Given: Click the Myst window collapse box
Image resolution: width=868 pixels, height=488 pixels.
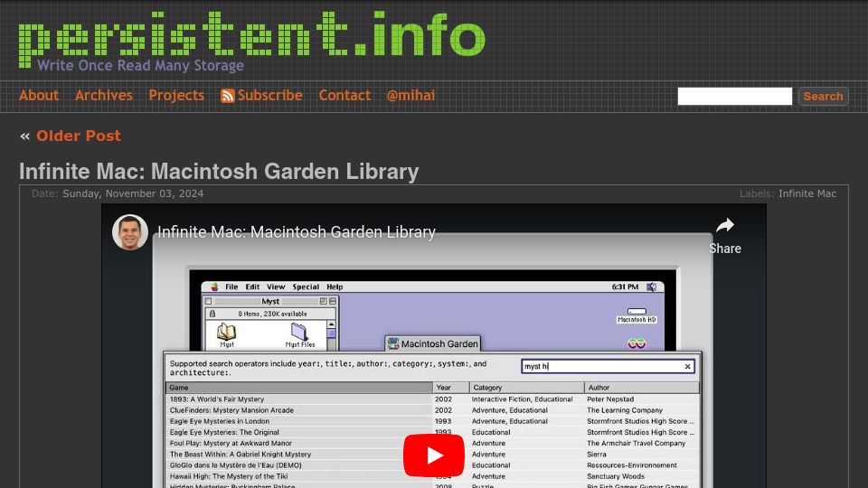Looking at the screenshot, I should (333, 301).
